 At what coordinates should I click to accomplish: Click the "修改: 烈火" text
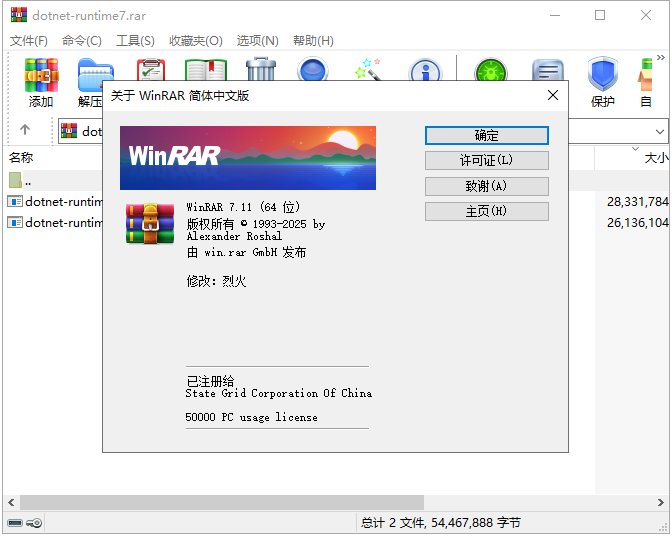(x=216, y=281)
